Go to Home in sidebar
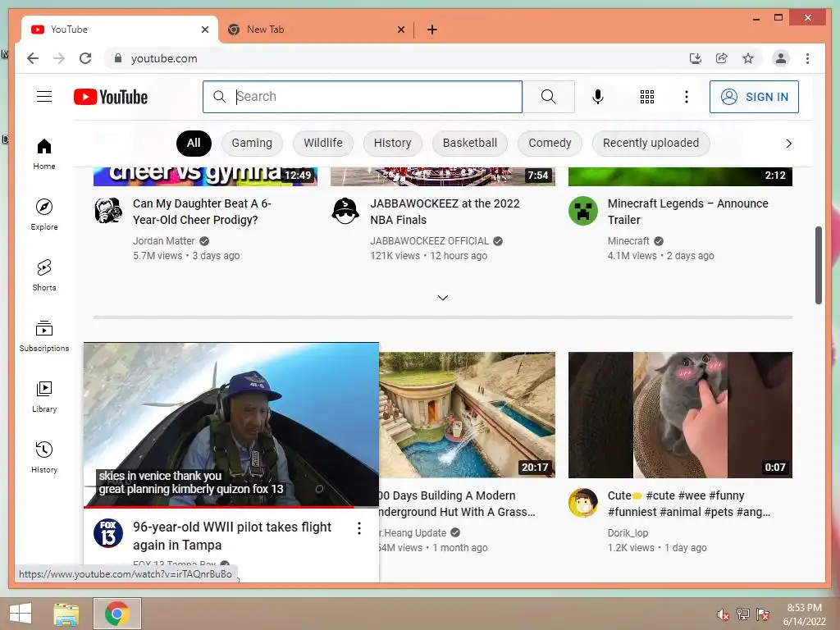This screenshot has height=630, width=840. tap(44, 153)
